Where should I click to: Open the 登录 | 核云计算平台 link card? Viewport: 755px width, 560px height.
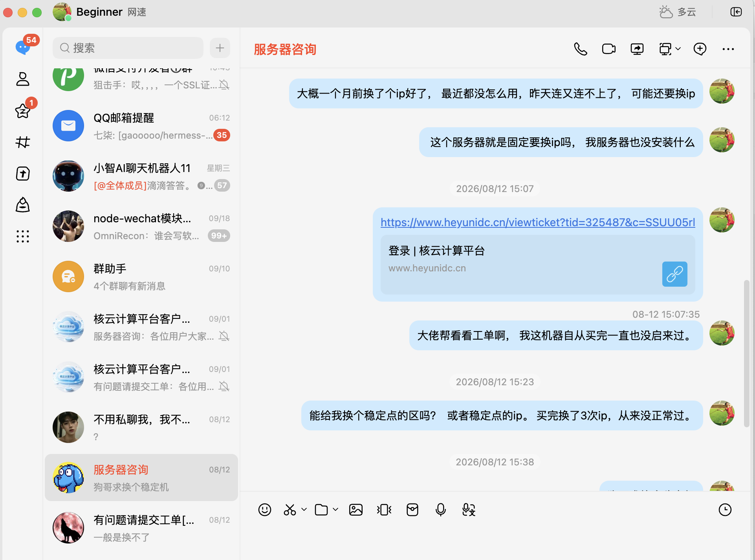tap(538, 265)
